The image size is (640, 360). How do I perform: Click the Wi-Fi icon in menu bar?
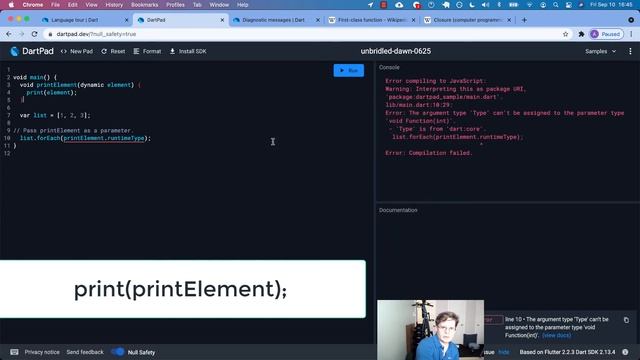pyautogui.click(x=529, y=5)
